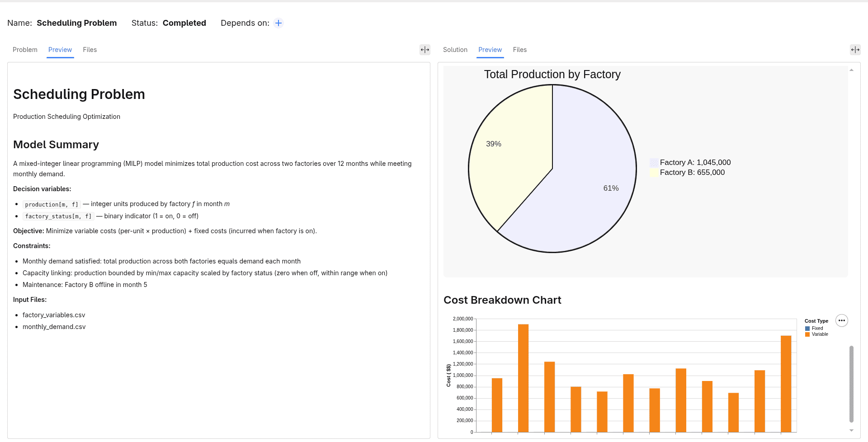
Task: Click the Capacity linking constraint bullet
Action: (205, 273)
